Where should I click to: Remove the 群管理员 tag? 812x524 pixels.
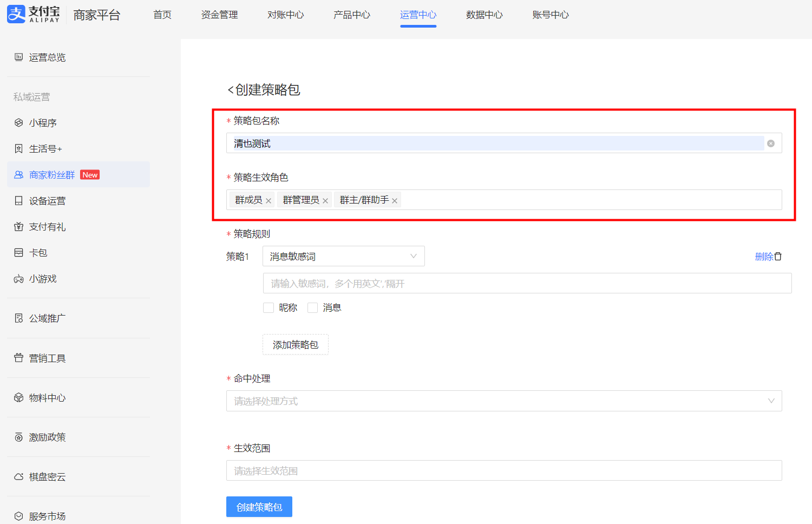coord(325,201)
